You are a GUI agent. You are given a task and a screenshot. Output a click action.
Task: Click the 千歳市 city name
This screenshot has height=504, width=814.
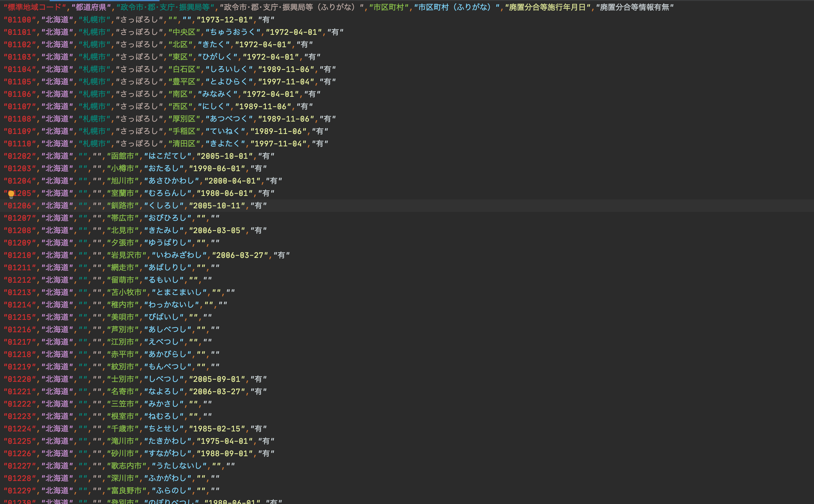tap(122, 429)
